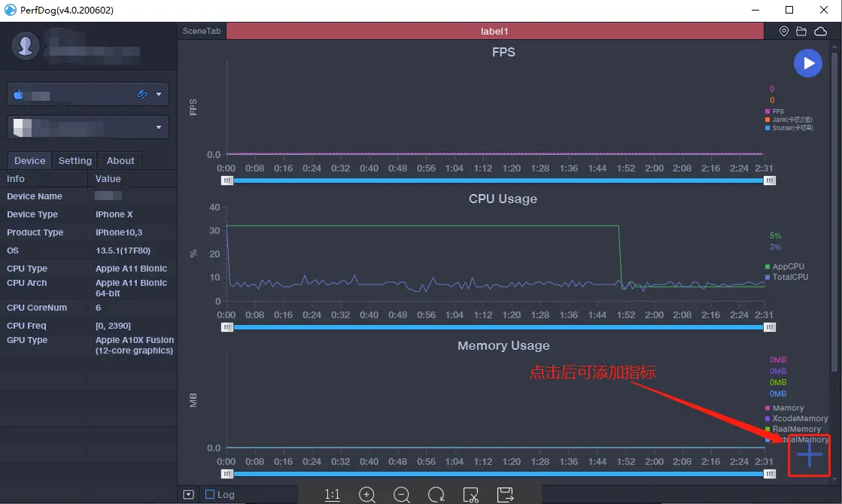The height and width of the screenshot is (504, 842).
Task: Toggle the Memory legend series
Action: 785,408
